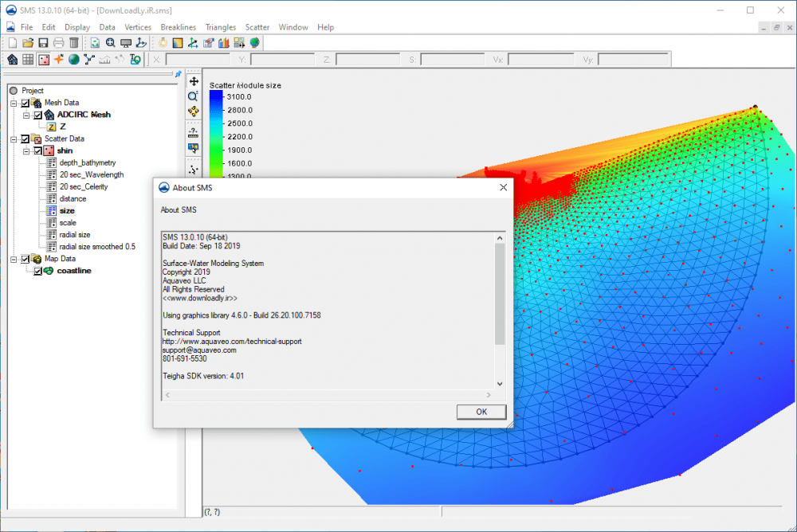Click the About text vertical scrollbar
Screen dimensions: 797x532
click(500, 293)
